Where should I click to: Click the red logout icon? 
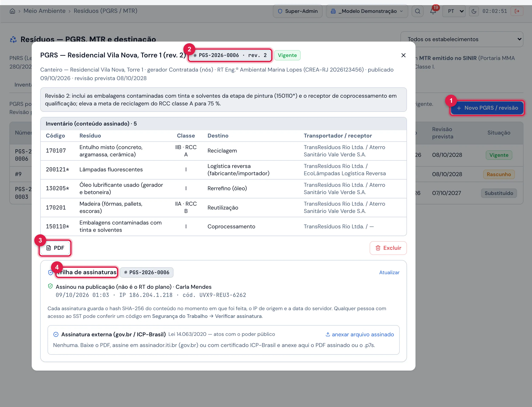pos(517,11)
